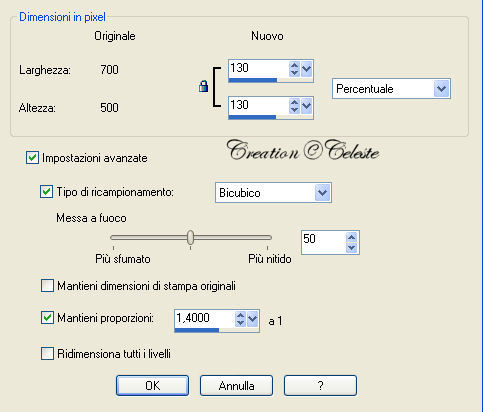Image resolution: width=483 pixels, height=412 pixels.
Task: Open the proportions ratio dropdown arrow
Action: click(x=253, y=319)
